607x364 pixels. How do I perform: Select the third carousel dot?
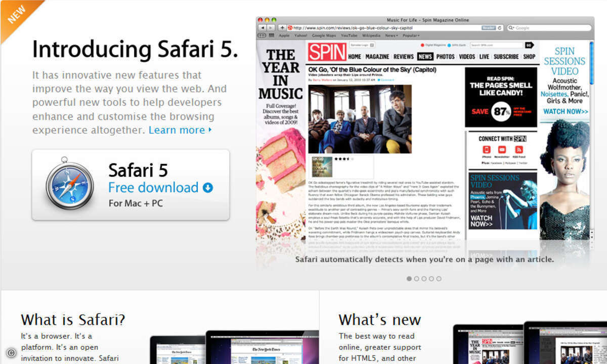pos(424,279)
